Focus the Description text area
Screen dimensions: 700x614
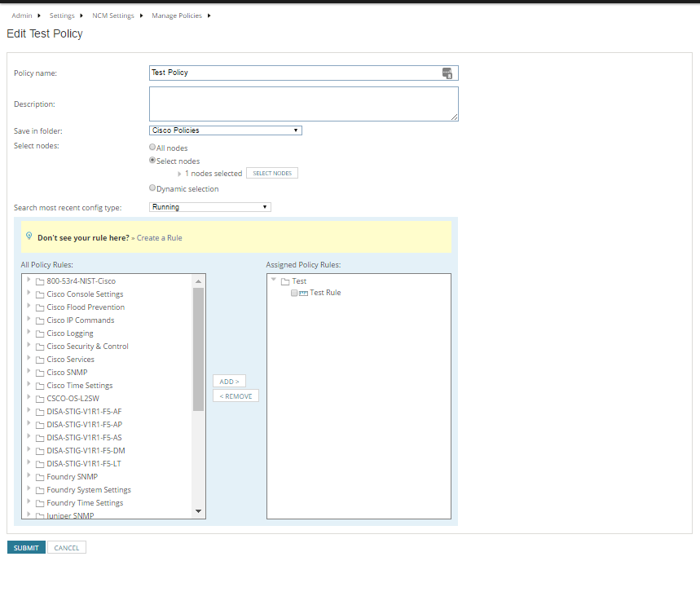pyautogui.click(x=304, y=104)
